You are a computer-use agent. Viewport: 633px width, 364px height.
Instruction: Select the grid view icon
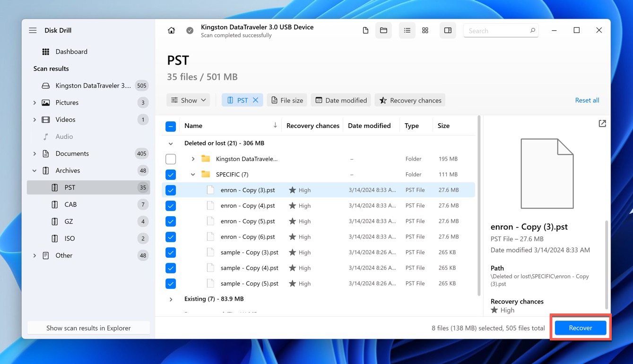(425, 30)
